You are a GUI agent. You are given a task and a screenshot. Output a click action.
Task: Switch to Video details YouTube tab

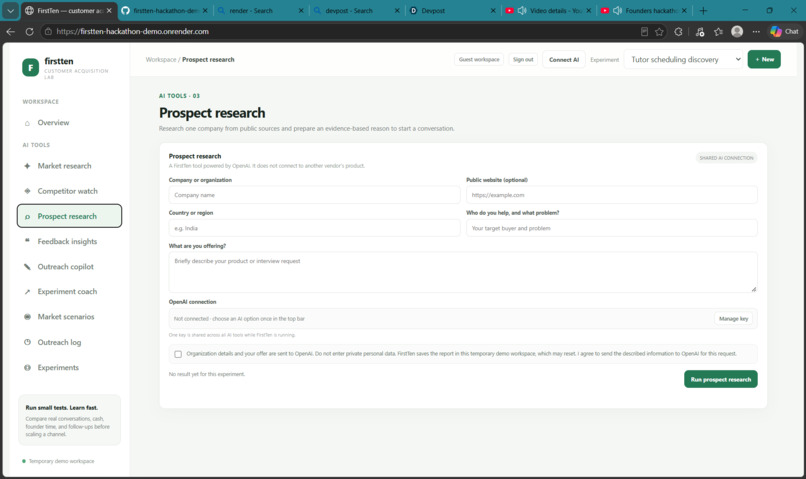548,10
